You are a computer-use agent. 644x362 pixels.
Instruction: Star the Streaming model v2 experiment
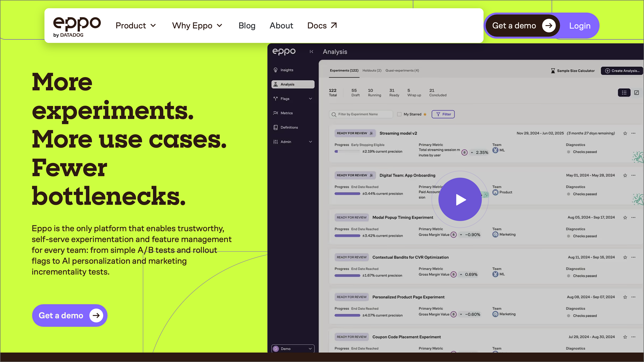pyautogui.click(x=625, y=133)
